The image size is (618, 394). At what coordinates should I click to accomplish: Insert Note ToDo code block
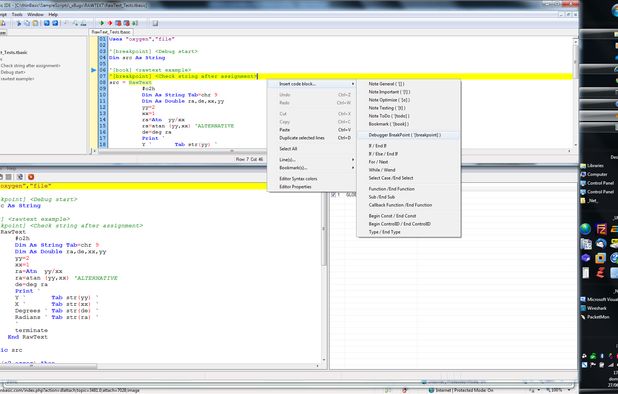409,116
